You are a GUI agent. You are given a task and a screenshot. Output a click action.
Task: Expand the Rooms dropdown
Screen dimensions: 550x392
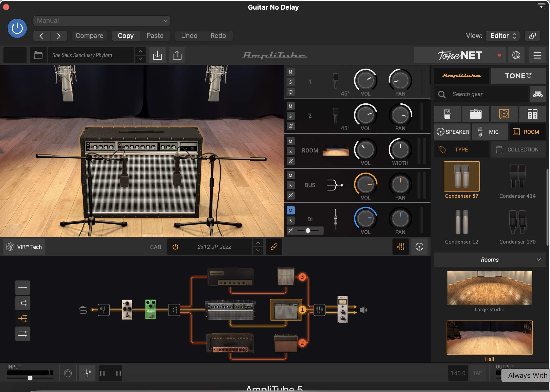[x=490, y=260]
